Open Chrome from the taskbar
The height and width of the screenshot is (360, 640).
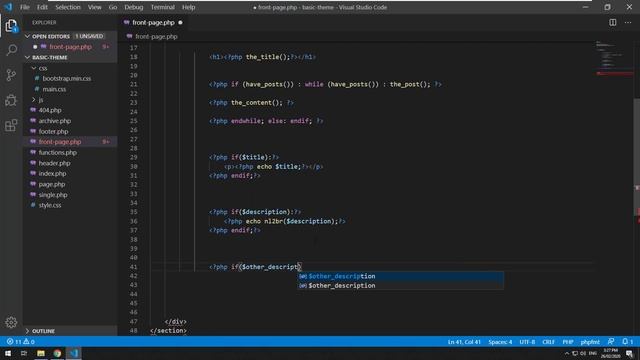pyautogui.click(x=57, y=353)
